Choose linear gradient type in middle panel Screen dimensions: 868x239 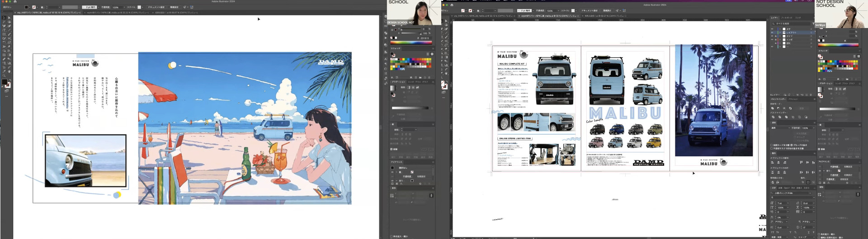(x=409, y=87)
